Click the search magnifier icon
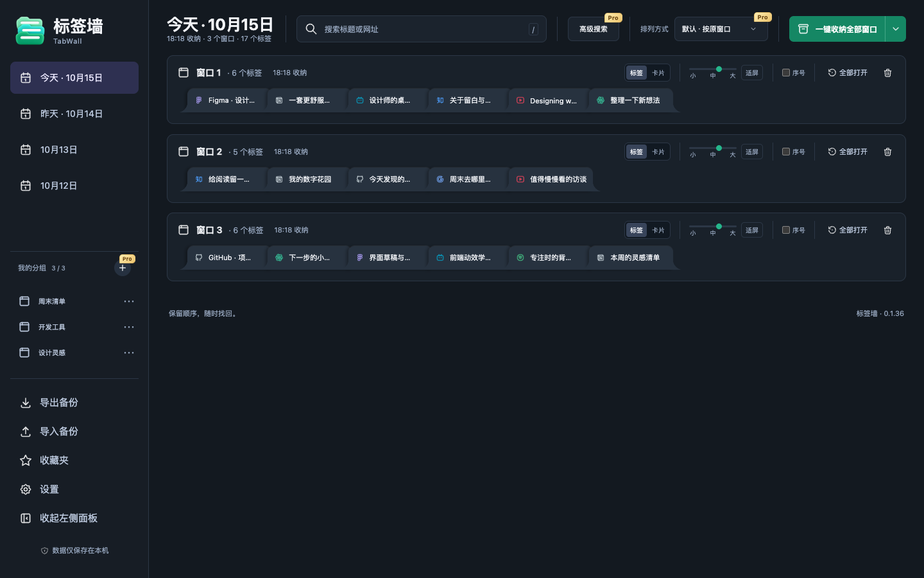Image resolution: width=924 pixels, height=578 pixels. point(311,29)
